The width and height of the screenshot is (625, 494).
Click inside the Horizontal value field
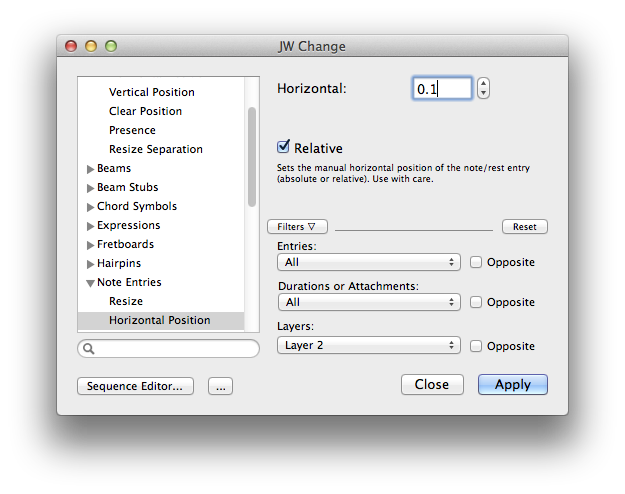pos(441,89)
